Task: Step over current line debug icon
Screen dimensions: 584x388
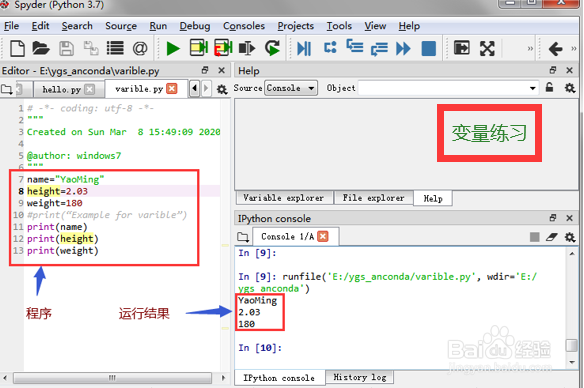Action: 330,48
